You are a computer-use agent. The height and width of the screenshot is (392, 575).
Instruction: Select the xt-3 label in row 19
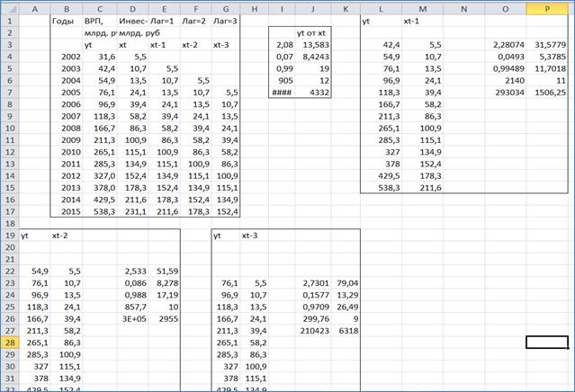pyautogui.click(x=253, y=235)
